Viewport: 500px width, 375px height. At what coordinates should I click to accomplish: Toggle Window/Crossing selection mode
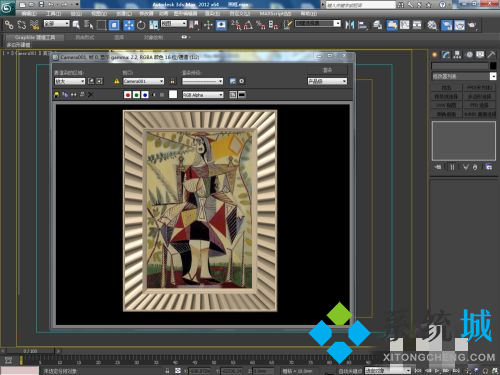click(114, 25)
